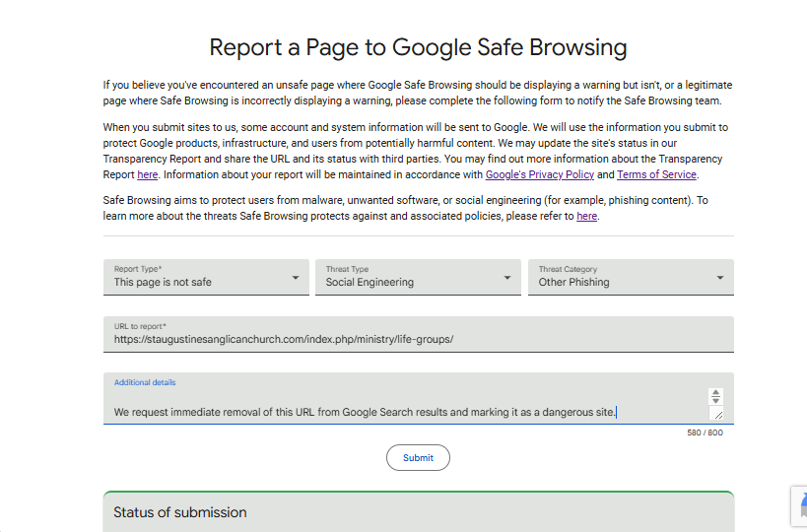Open the Terms of Service link
Image resolution: width=807 pixels, height=532 pixels.
point(656,174)
